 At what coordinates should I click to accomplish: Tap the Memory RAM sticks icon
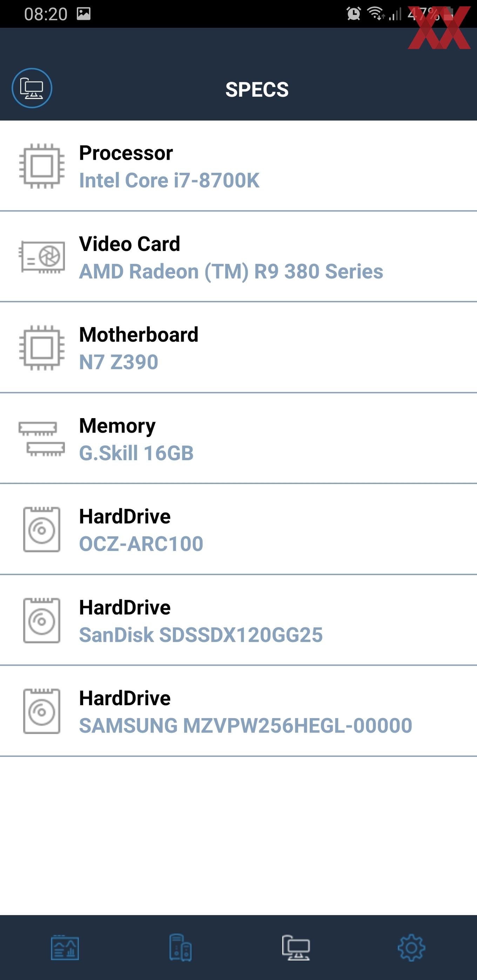point(42,438)
